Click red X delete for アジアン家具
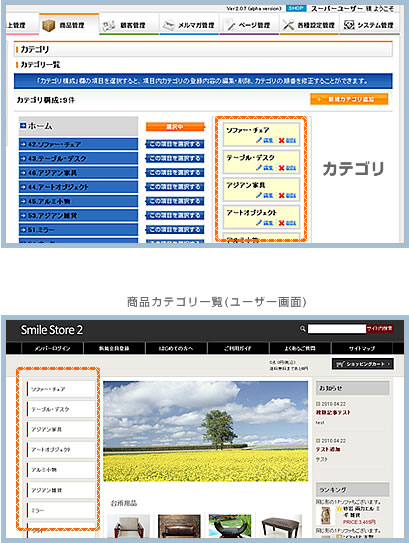 (282, 195)
